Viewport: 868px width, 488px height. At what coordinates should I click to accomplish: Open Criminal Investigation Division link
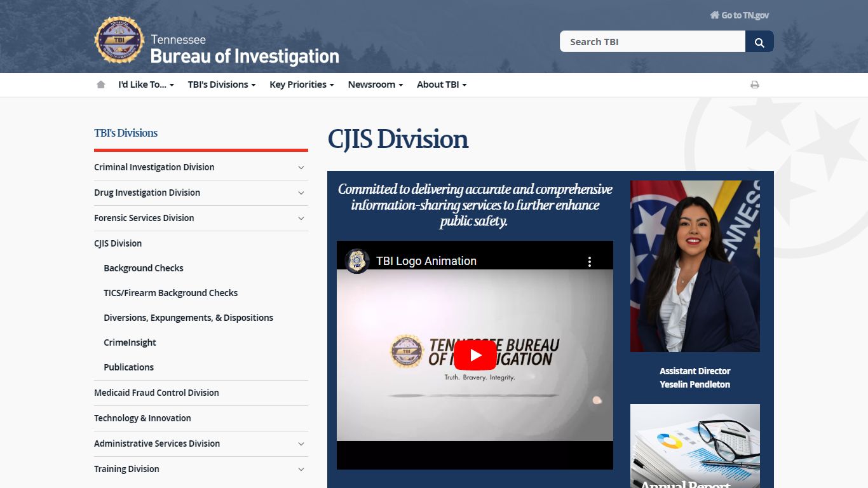pyautogui.click(x=154, y=167)
